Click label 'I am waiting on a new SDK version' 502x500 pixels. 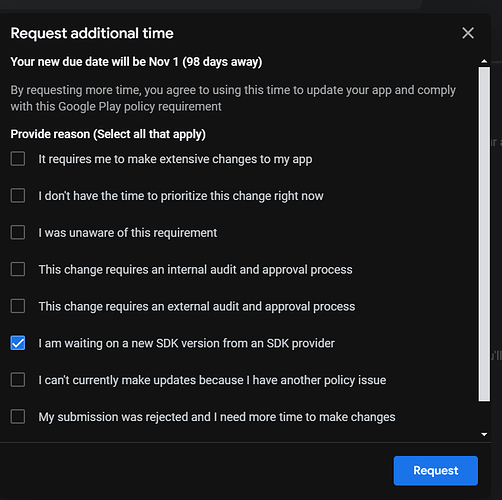click(x=186, y=343)
